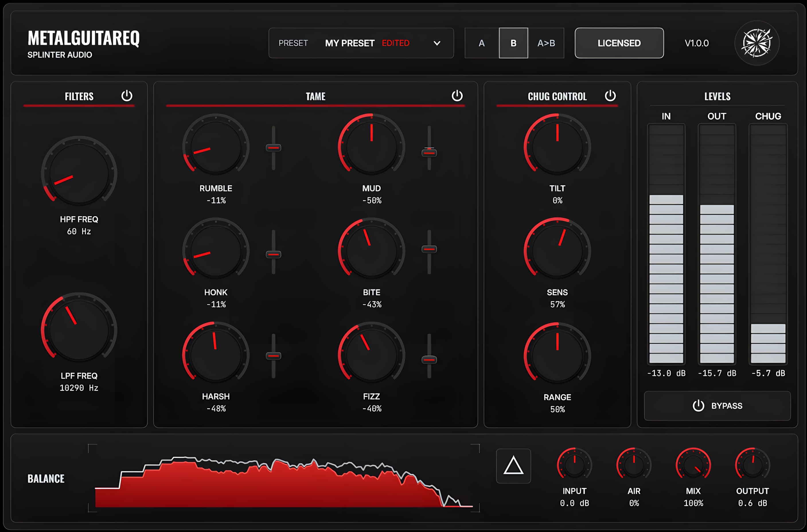Click the INPUT value 0.0 dB

(x=574, y=503)
